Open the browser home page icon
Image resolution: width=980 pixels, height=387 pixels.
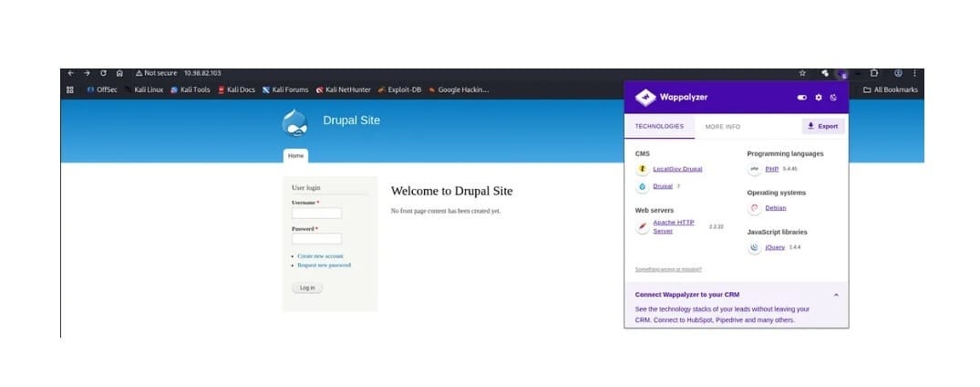pyautogui.click(x=119, y=73)
